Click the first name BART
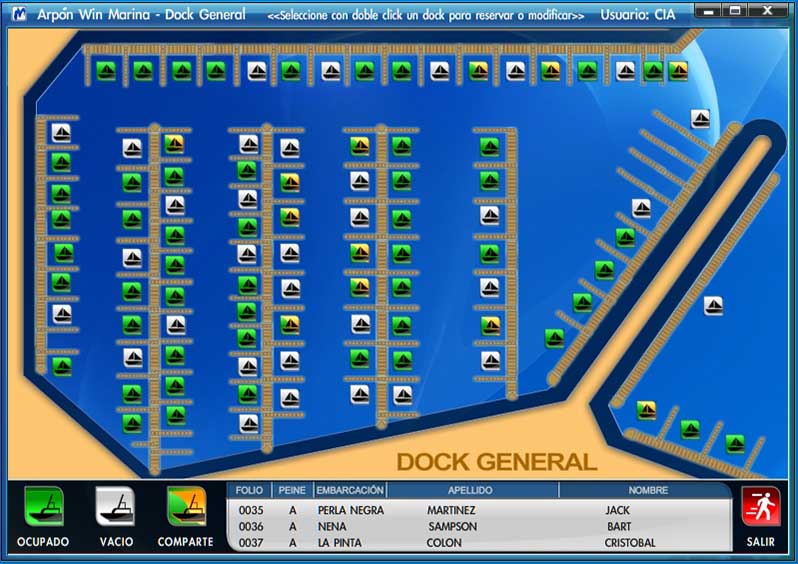 click(619, 526)
